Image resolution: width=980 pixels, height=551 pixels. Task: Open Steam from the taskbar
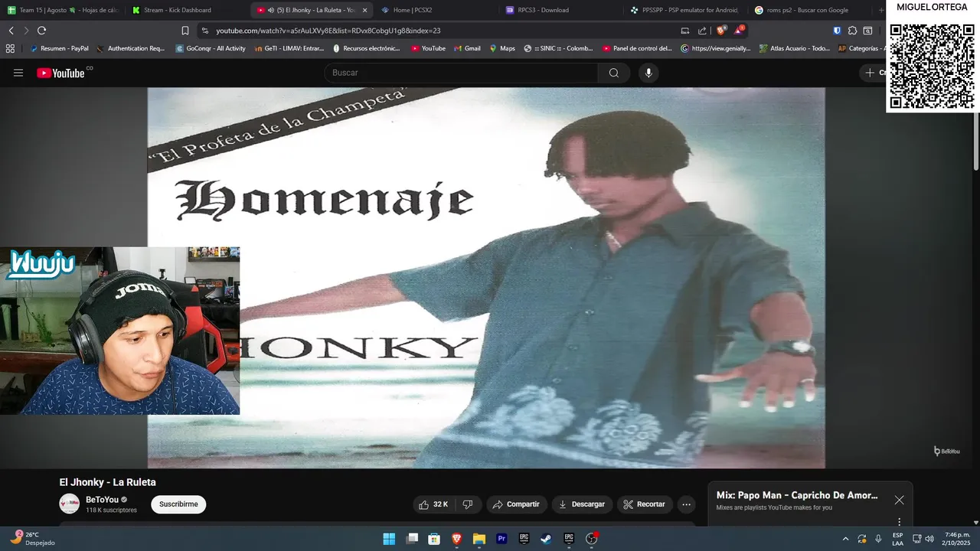(x=547, y=539)
